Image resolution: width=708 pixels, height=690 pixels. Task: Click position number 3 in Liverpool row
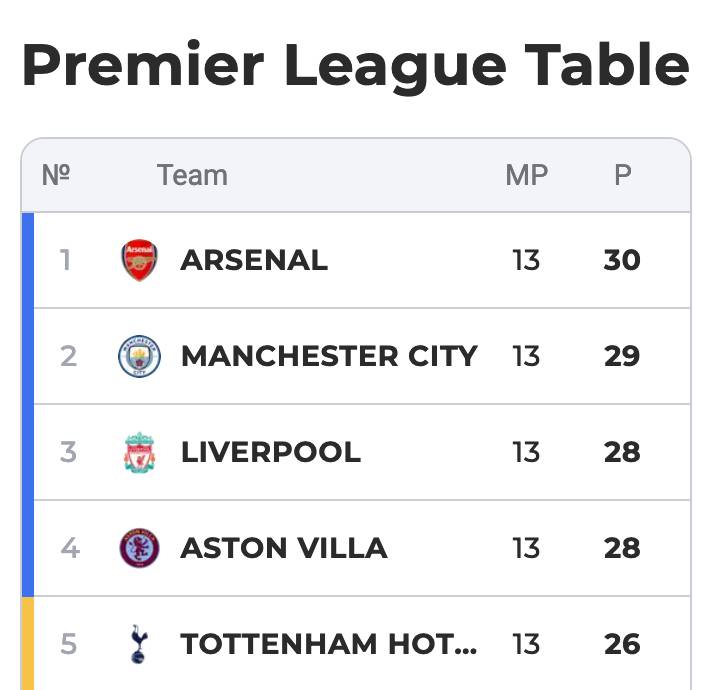(68, 452)
